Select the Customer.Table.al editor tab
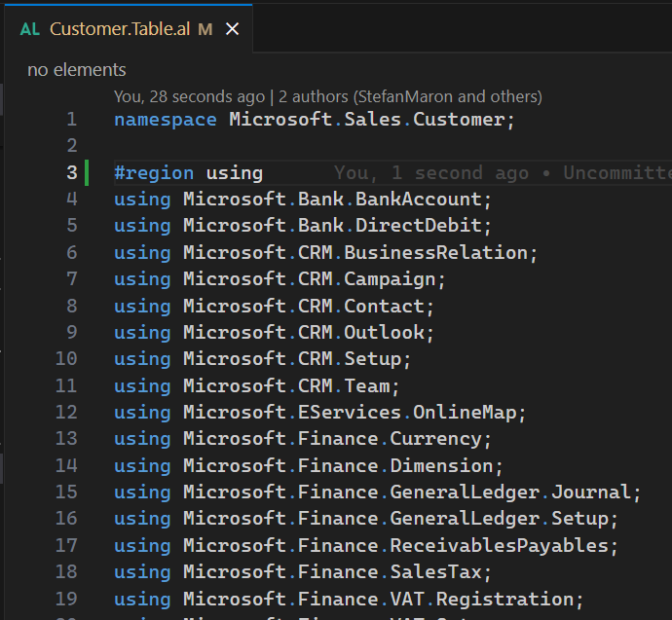Screen dimensions: 672x620 coord(129,28)
